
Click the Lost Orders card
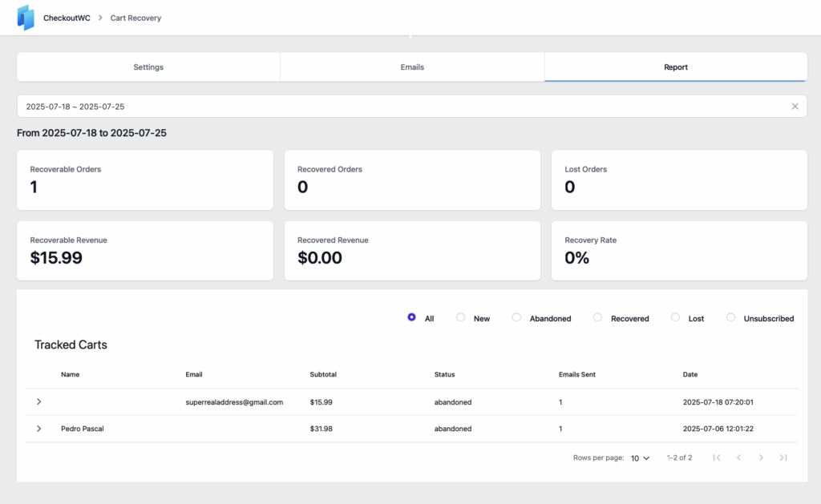click(679, 180)
